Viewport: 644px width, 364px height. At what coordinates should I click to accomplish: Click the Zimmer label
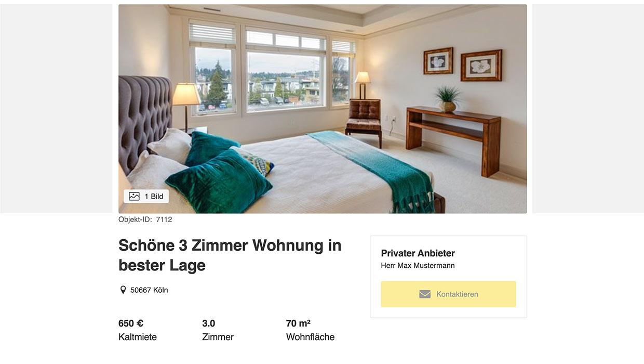pos(218,337)
